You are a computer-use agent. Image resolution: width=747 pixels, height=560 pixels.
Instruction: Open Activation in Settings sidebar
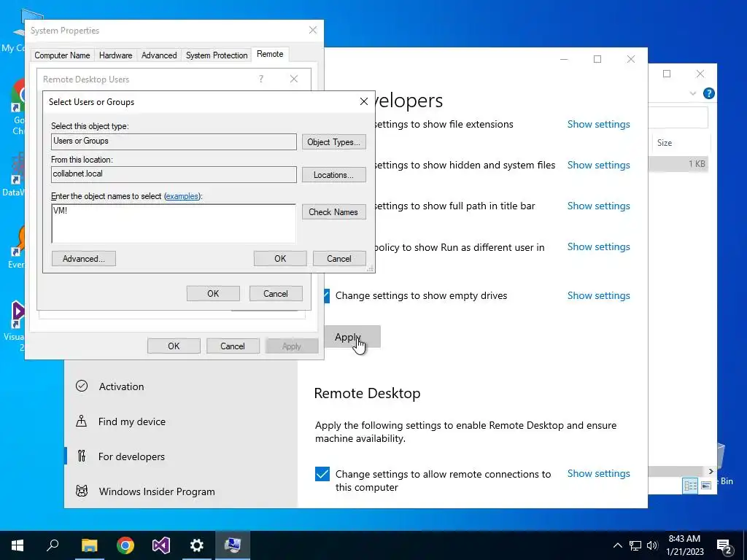pyautogui.click(x=122, y=386)
